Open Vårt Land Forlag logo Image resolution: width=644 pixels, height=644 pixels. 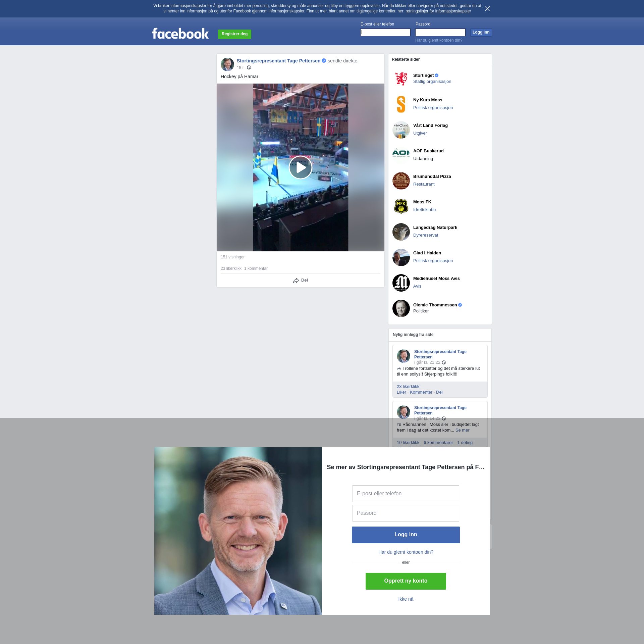[x=401, y=130]
